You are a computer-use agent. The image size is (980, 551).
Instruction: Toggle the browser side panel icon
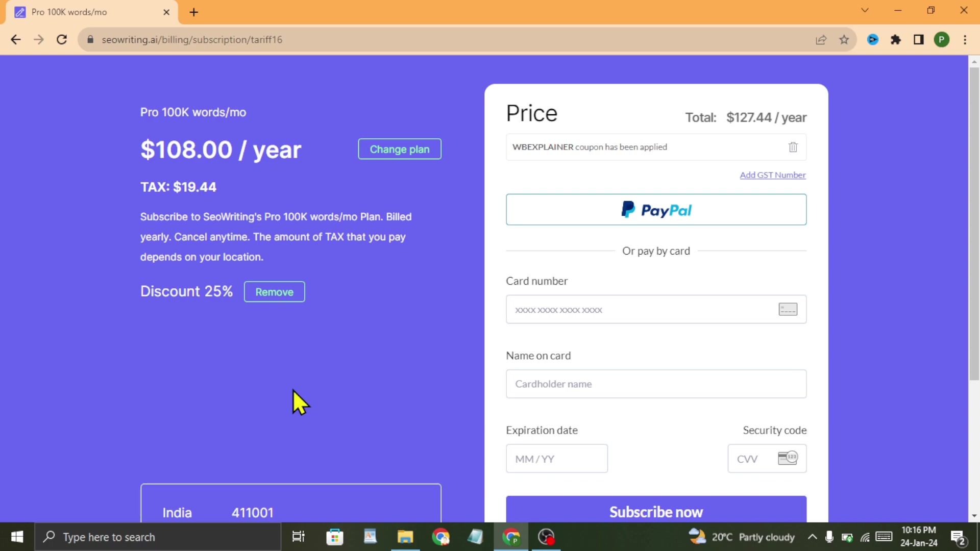tap(919, 40)
